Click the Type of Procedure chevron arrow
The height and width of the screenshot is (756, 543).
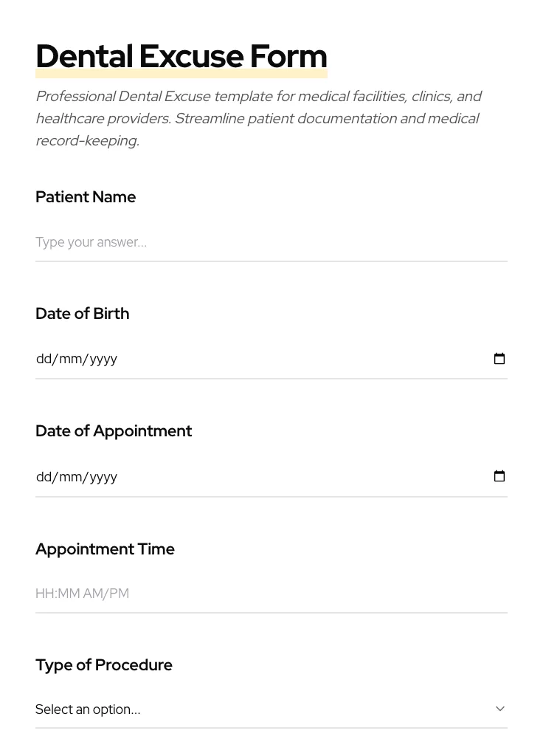coord(499,709)
